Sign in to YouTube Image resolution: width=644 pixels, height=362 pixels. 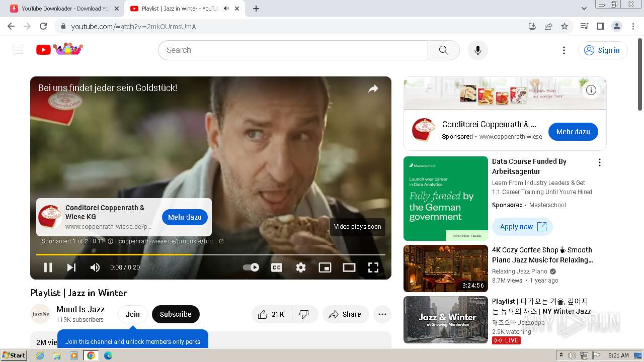click(x=603, y=50)
